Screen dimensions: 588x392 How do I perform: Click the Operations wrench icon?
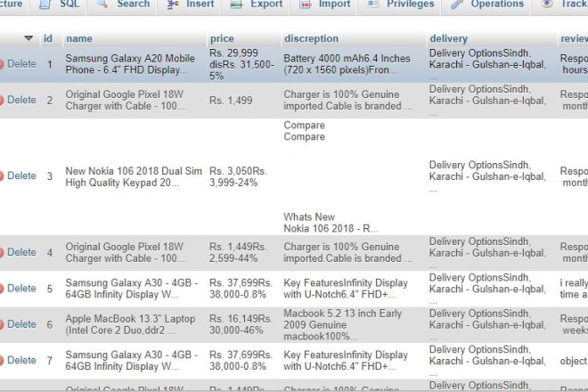(x=456, y=4)
